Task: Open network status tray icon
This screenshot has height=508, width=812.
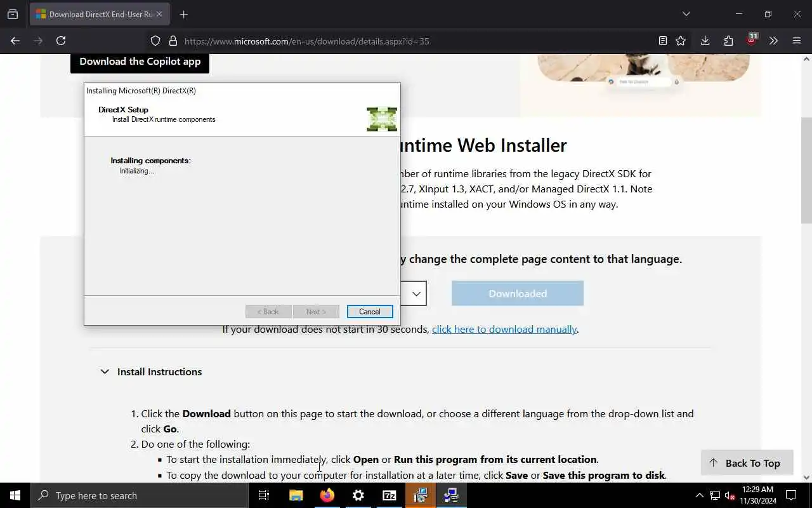Action: 715,495
